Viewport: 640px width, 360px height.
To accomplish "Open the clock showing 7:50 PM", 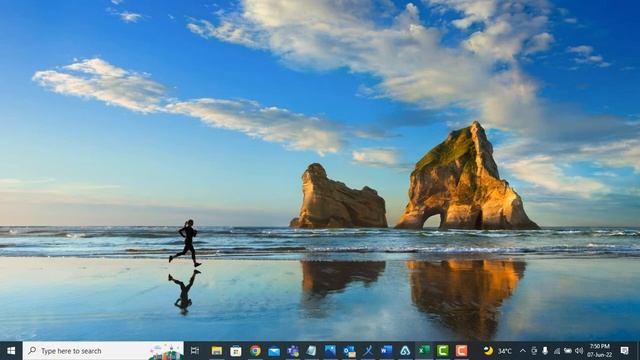I will tap(600, 351).
